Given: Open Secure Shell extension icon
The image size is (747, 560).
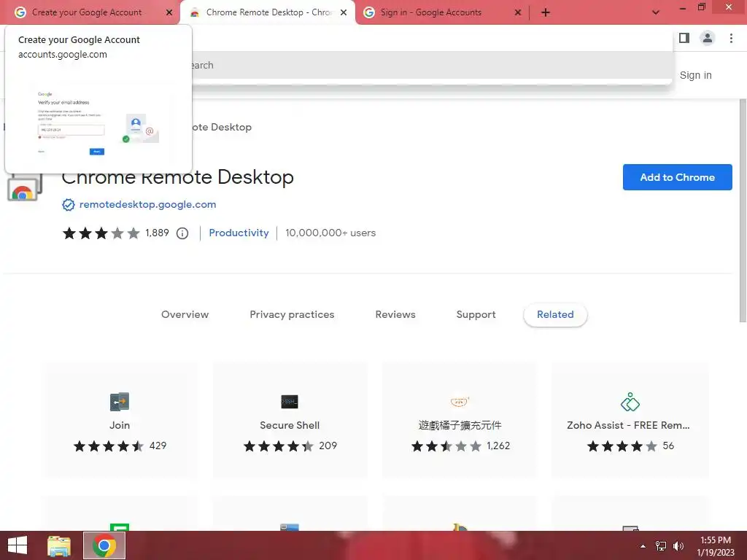Looking at the screenshot, I should [x=290, y=402].
